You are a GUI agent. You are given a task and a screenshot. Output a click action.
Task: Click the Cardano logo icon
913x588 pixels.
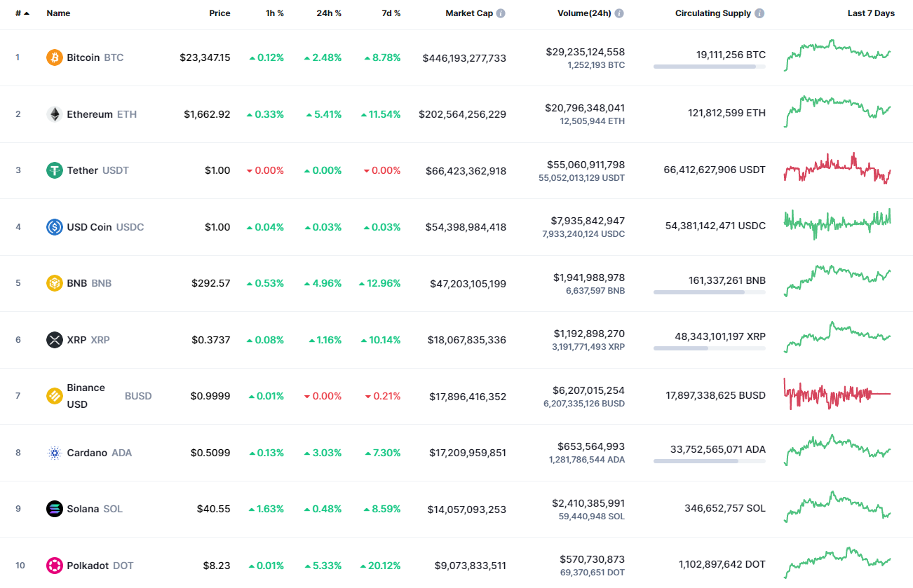53,452
